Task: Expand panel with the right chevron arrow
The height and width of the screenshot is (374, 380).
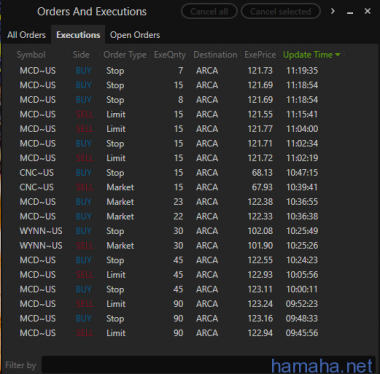Action: 333,11
